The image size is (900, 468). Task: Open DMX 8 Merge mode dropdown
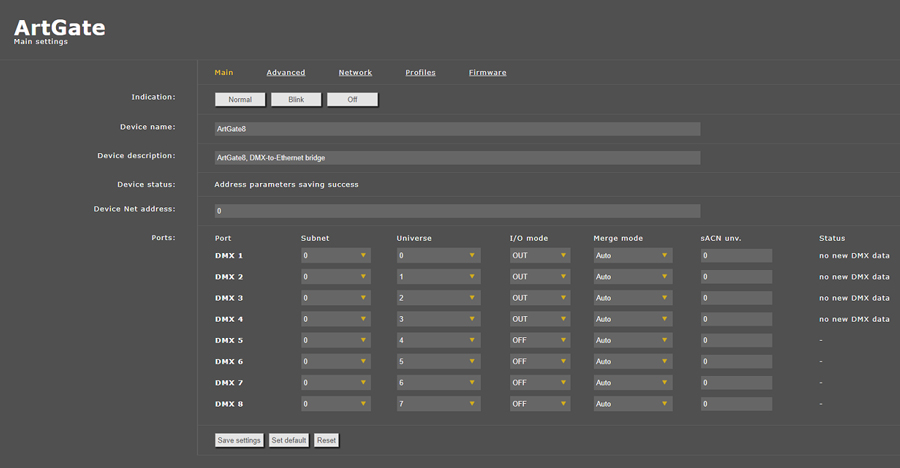click(x=633, y=404)
